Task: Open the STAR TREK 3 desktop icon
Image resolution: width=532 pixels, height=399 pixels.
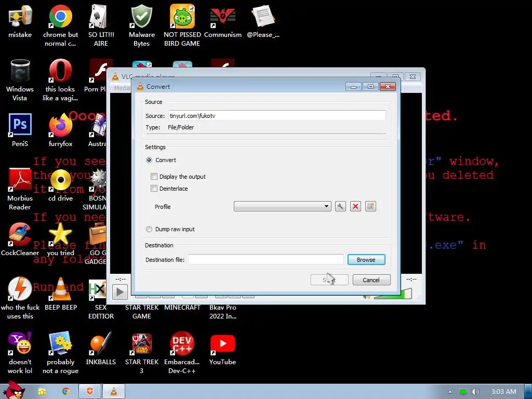Action: [x=142, y=353]
